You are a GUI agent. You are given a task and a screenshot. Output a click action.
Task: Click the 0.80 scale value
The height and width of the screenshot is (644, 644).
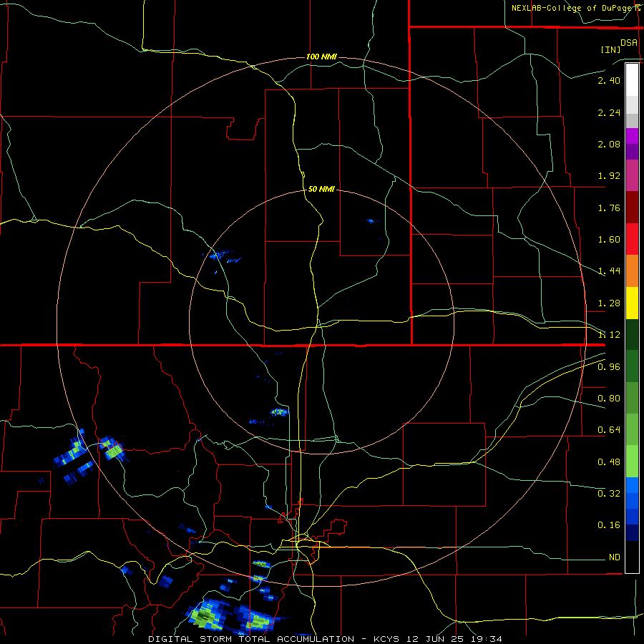[x=609, y=399]
